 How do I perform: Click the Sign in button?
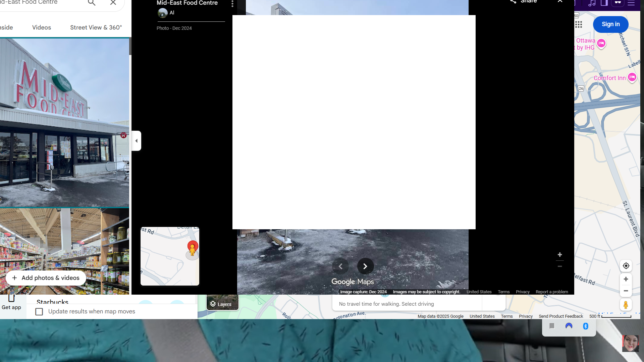610,24
